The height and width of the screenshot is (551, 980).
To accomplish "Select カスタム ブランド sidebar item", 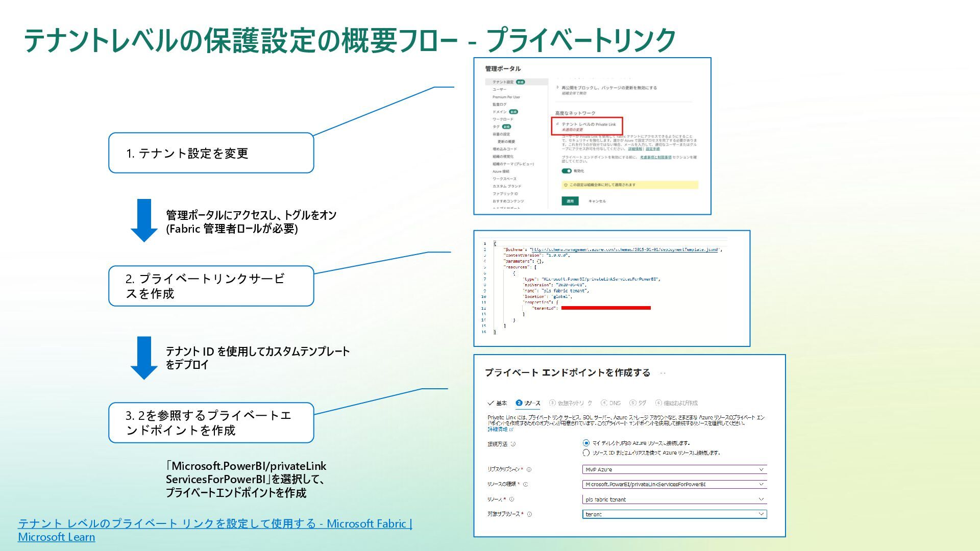I will pos(507,186).
